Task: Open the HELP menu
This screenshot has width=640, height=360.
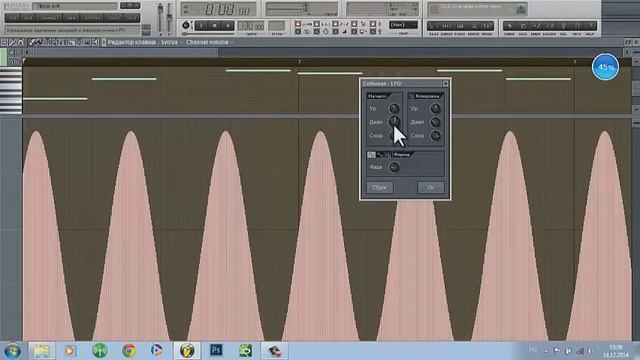Action: 131,18
